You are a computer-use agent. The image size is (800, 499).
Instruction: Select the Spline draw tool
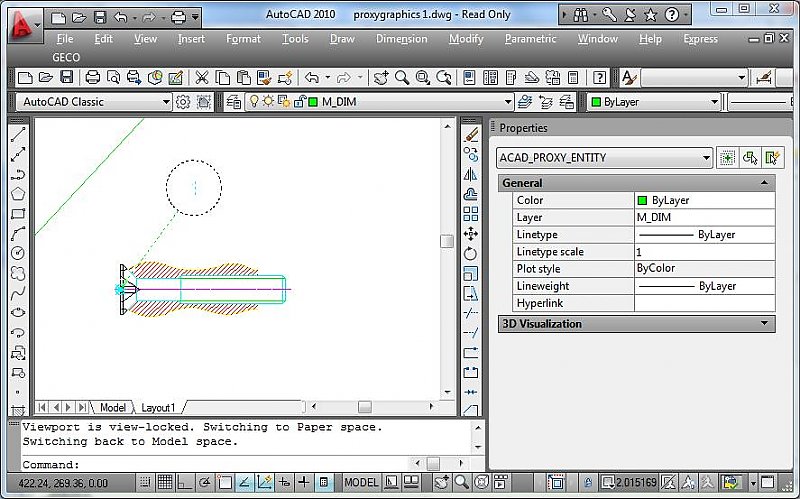18,293
